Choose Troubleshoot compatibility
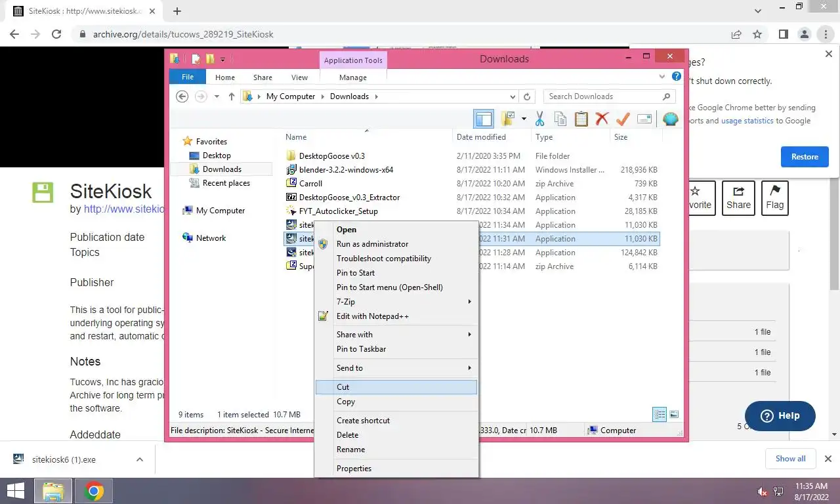The height and width of the screenshot is (504, 840). [x=396, y=259]
